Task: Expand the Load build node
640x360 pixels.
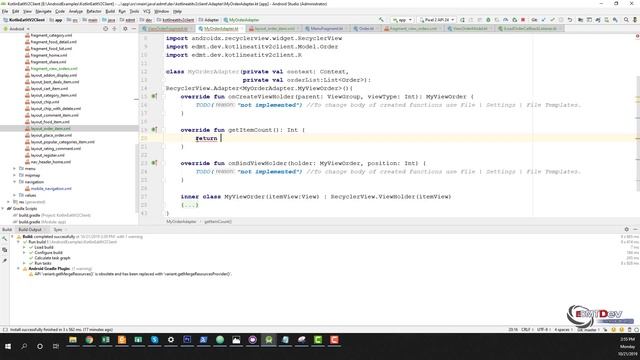Action: 24,247
